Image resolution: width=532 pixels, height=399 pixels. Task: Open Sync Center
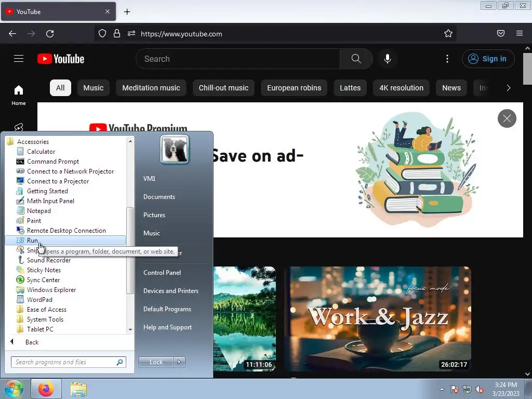pyautogui.click(x=43, y=280)
